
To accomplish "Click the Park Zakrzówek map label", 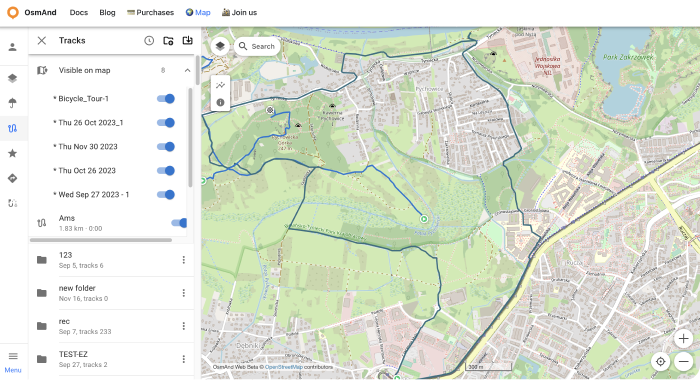I will (x=629, y=57).
